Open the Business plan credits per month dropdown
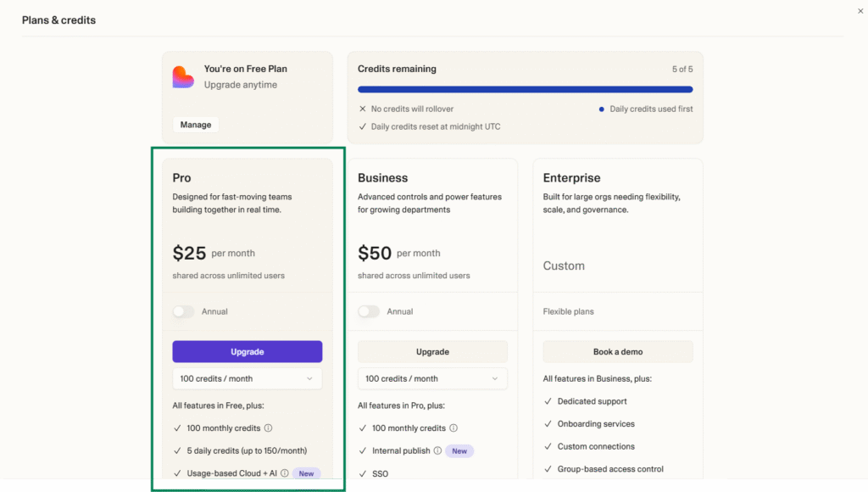Viewport: 868px width, 492px height. point(432,378)
